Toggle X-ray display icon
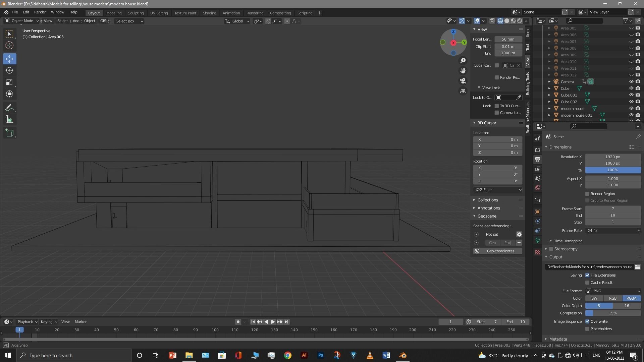 click(492, 21)
